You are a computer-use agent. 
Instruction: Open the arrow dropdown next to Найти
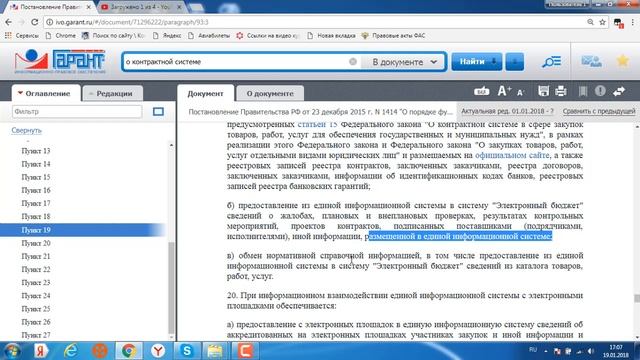(514, 62)
